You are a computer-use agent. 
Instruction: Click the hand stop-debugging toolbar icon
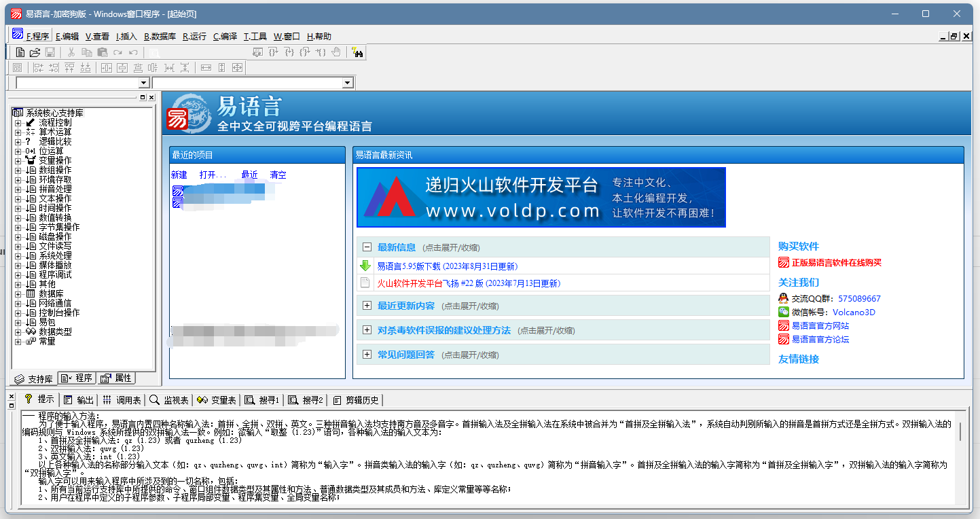tap(336, 52)
